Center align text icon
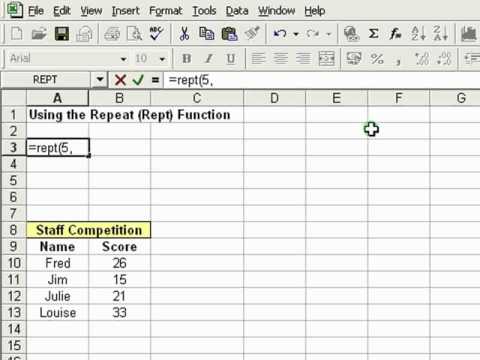Image resolution: width=480 pixels, height=360 pixels. [281, 59]
